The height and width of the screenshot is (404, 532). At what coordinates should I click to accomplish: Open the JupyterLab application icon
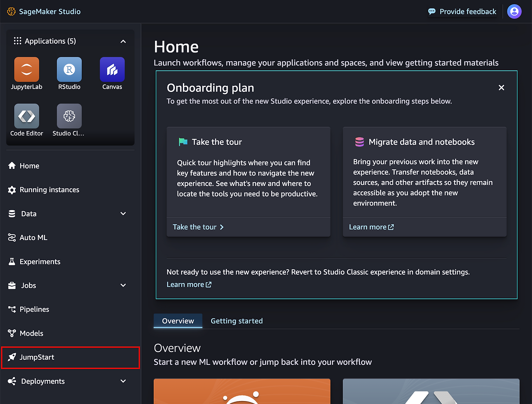click(x=27, y=69)
